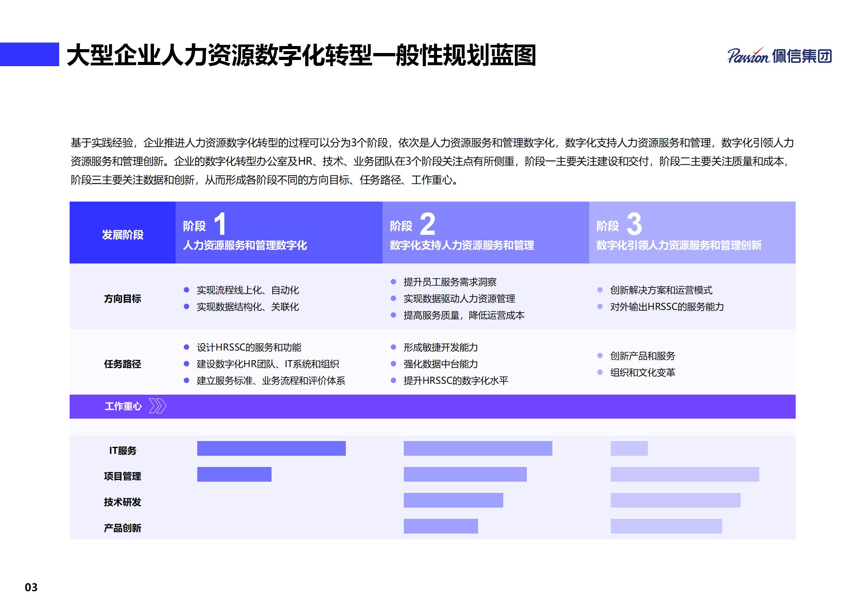Select the 阶段 3 header cell
The image size is (868, 614).
click(692, 233)
